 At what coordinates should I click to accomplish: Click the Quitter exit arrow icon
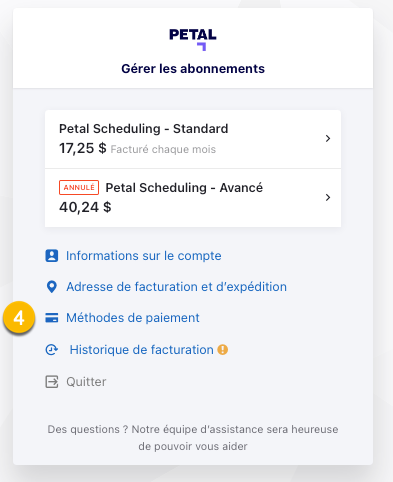pyautogui.click(x=52, y=382)
